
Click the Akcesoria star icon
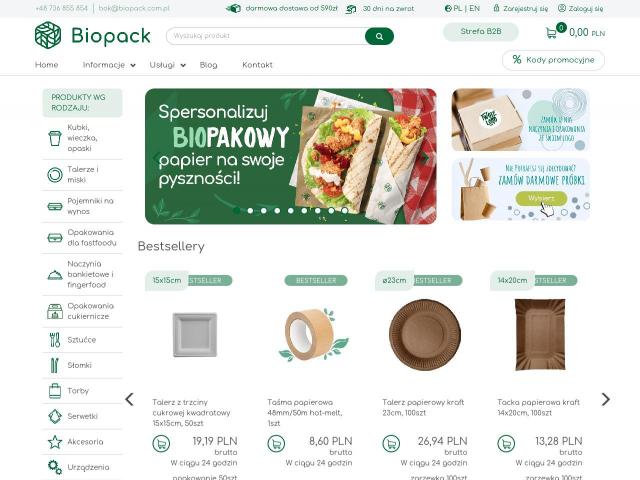[x=55, y=442]
